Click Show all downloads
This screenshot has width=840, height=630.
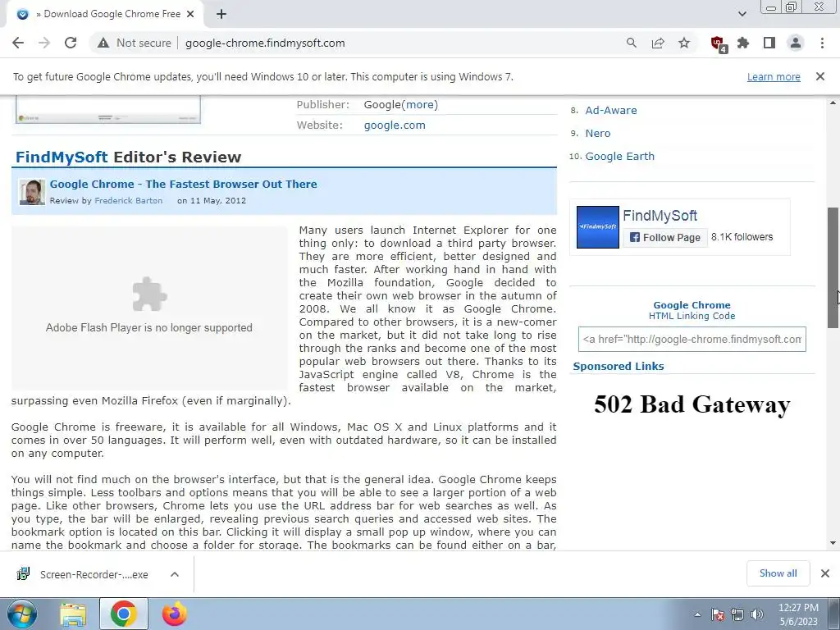coord(778,573)
